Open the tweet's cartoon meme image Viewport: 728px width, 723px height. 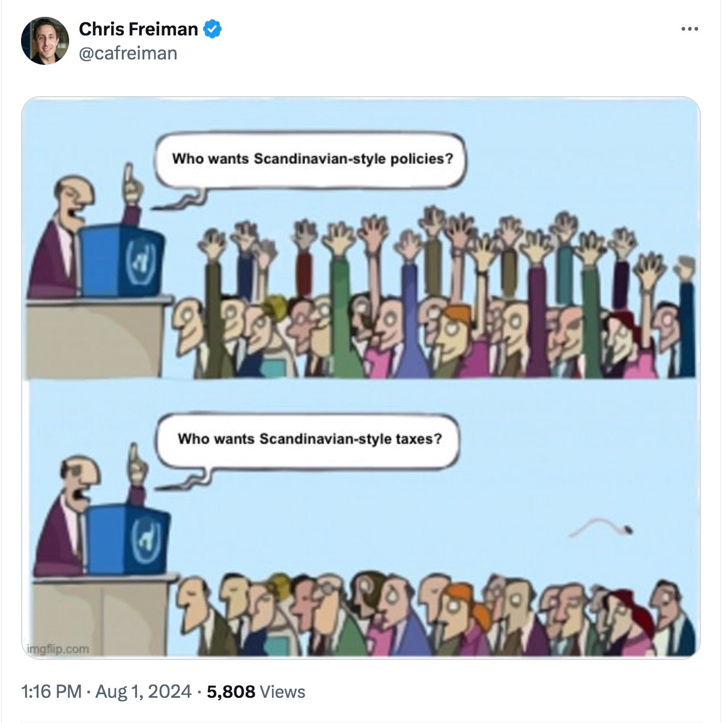(360, 377)
